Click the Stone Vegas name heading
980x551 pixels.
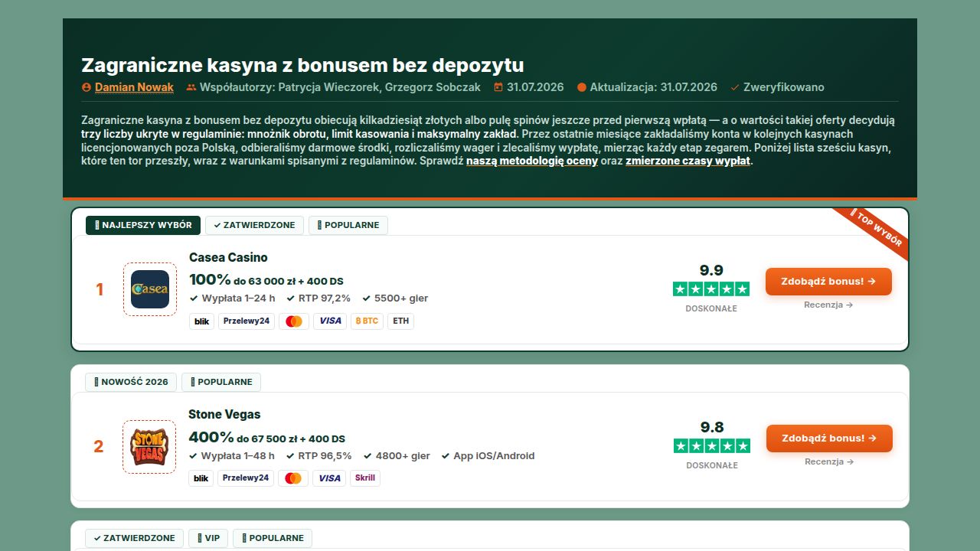click(224, 414)
